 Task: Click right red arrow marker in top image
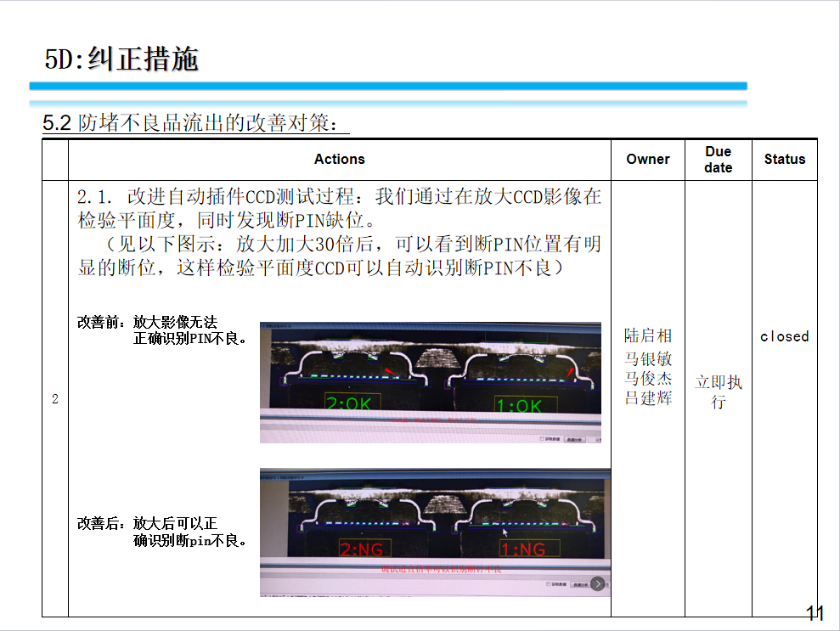[x=569, y=373]
